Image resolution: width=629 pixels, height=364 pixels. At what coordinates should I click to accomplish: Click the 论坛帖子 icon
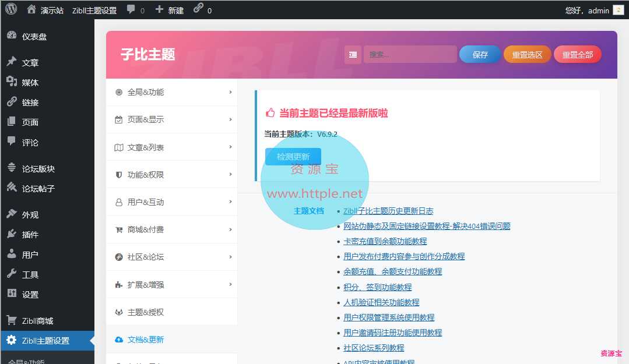12,187
